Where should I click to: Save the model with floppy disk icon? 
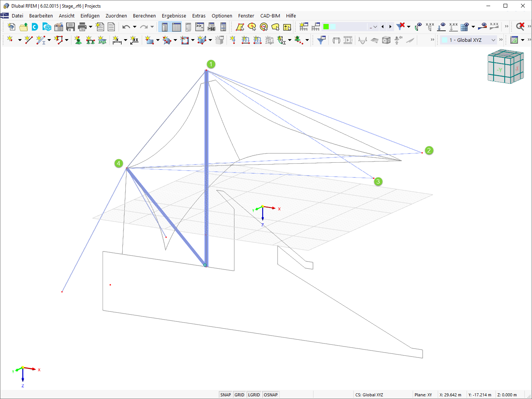pyautogui.click(x=70, y=27)
